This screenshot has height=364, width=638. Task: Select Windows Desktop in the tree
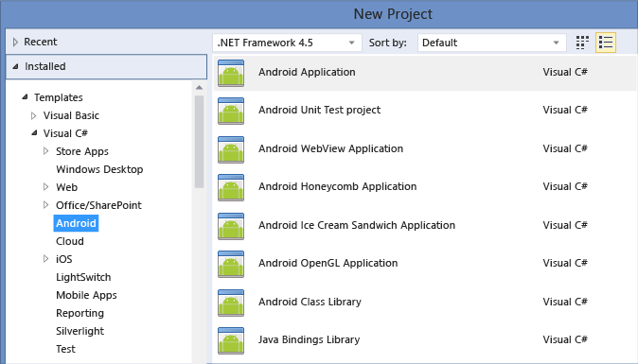click(x=99, y=169)
